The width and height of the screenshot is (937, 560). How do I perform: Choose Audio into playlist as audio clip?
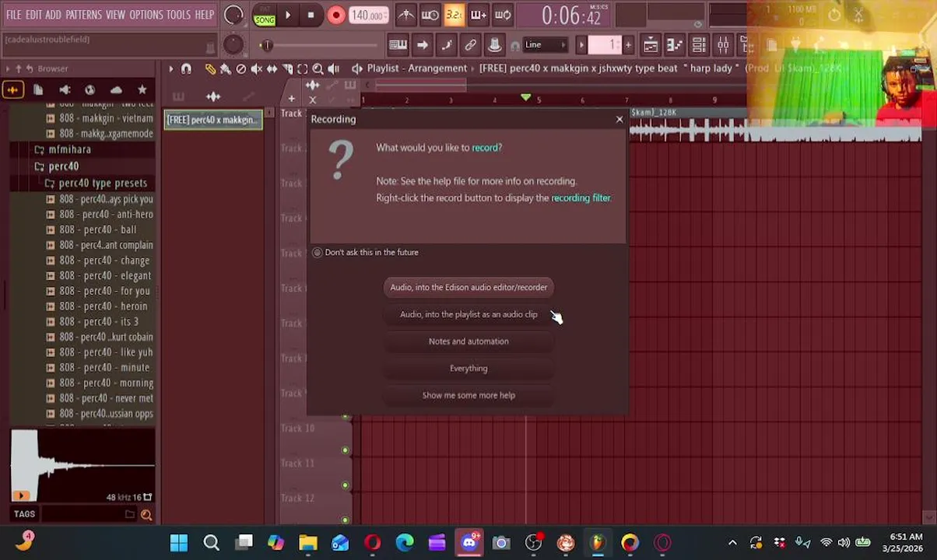(468, 314)
